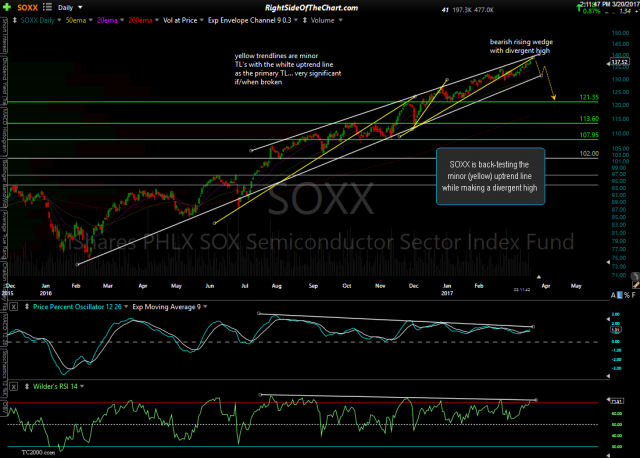Click the 477.0K volume value
Viewport: 640px width, 458px height.
coord(483,10)
